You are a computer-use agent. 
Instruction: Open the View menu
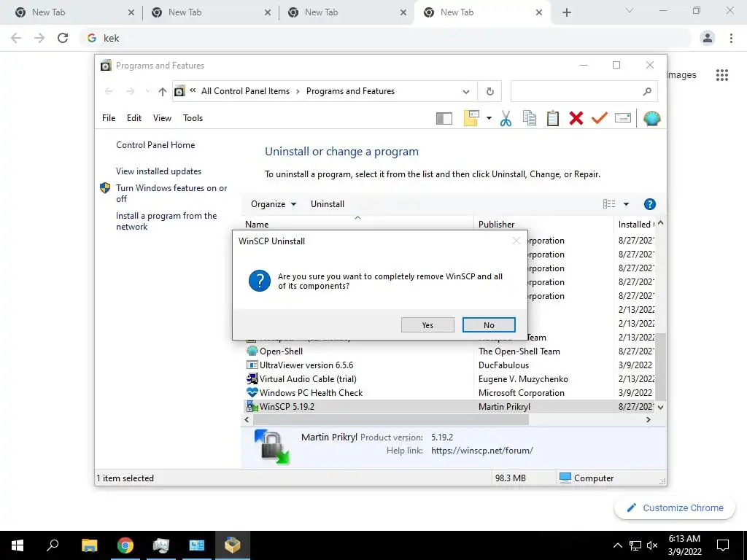(162, 118)
